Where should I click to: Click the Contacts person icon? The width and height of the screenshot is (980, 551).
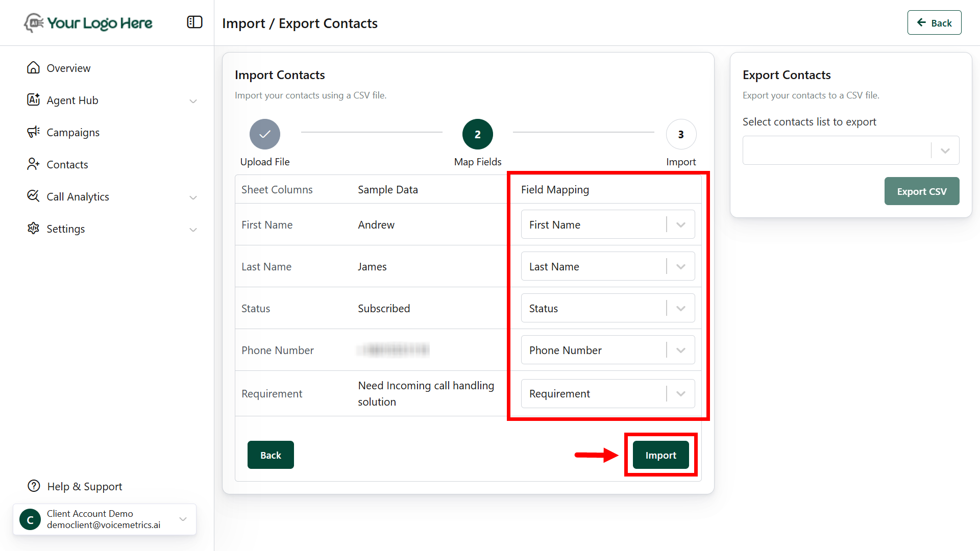click(x=33, y=164)
